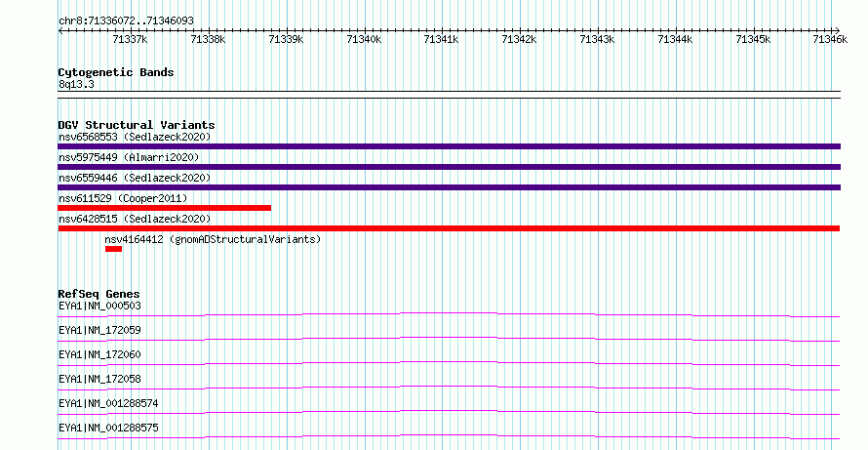Click the 71340k ruler tick label
868x450 pixels.
(364, 39)
